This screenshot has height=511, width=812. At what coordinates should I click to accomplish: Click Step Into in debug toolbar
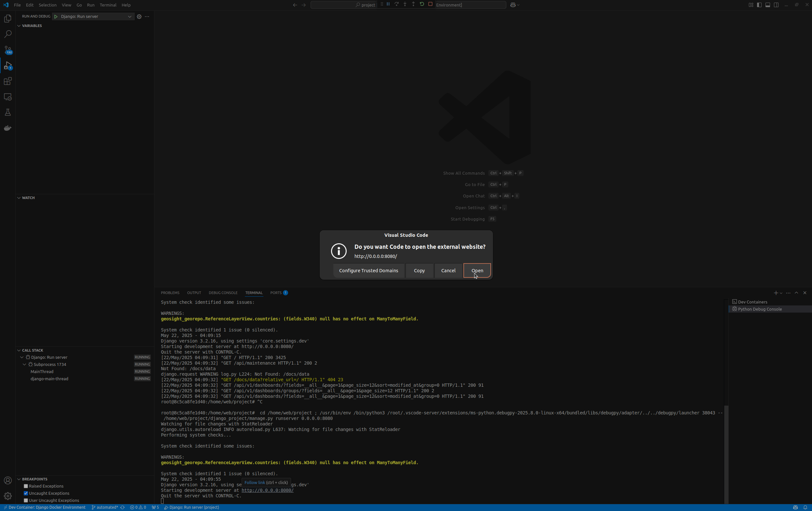pyautogui.click(x=405, y=4)
